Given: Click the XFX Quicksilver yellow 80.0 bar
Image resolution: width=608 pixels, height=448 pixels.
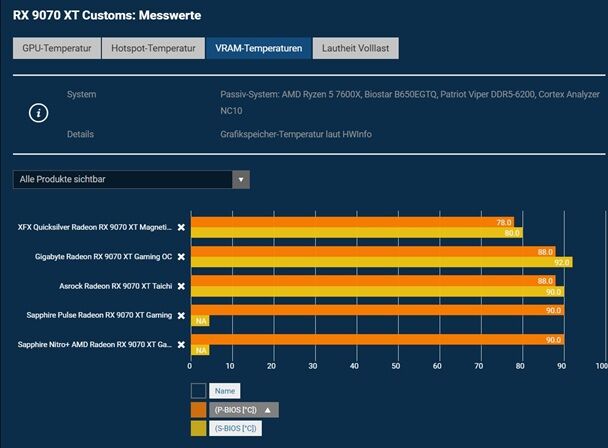Looking at the screenshot, I should pyautogui.click(x=357, y=233).
